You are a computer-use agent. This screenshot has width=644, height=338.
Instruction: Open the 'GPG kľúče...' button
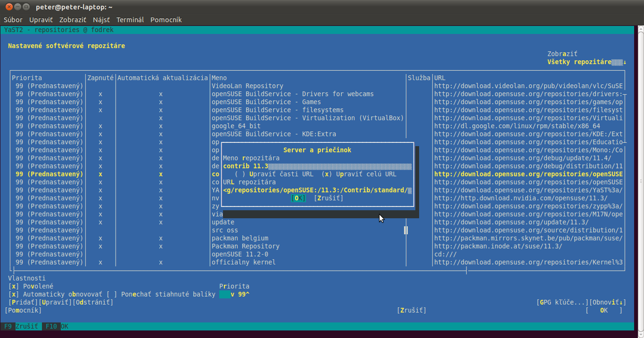click(562, 302)
